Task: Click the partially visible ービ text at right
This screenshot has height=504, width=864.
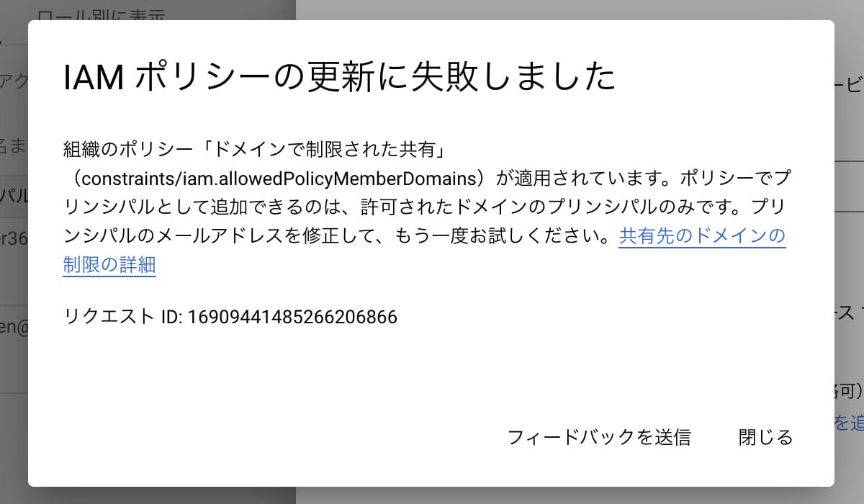Action: (x=849, y=85)
